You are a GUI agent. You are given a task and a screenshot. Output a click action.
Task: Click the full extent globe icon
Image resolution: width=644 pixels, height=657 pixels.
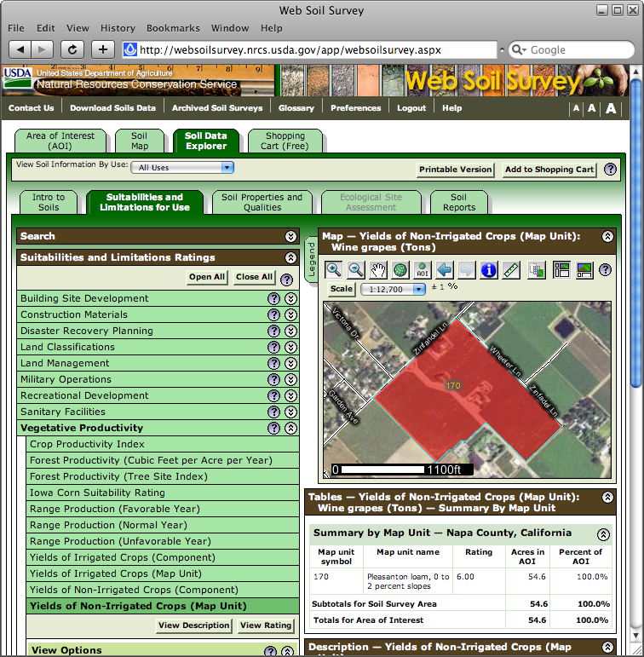400,270
